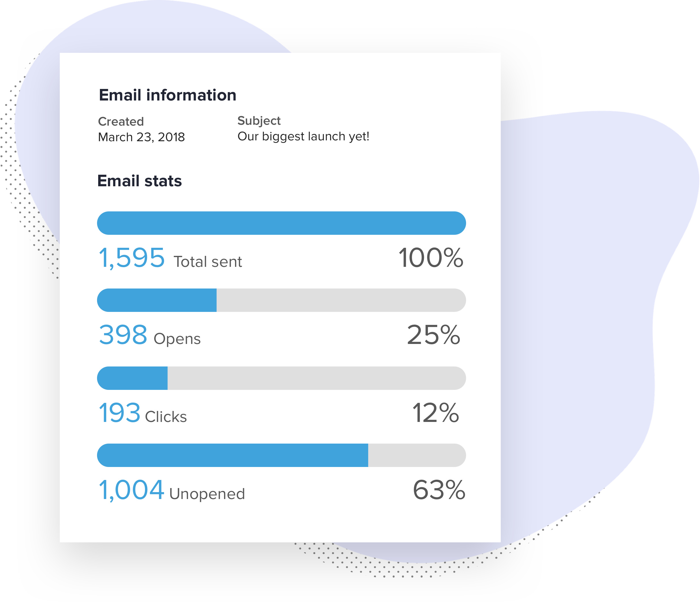Image resolution: width=700 pixels, height=603 pixels.
Task: Select the 1,595 total sent count
Action: (131, 258)
